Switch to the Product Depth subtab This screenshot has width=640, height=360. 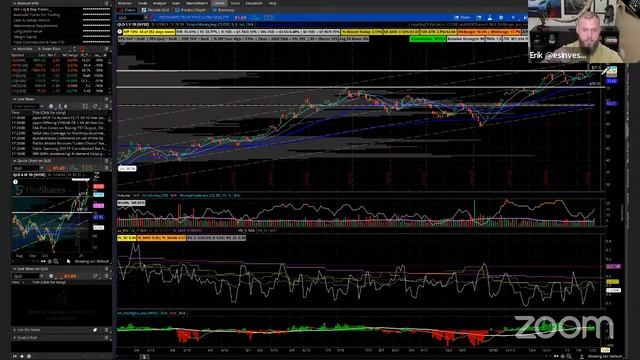(191, 10)
